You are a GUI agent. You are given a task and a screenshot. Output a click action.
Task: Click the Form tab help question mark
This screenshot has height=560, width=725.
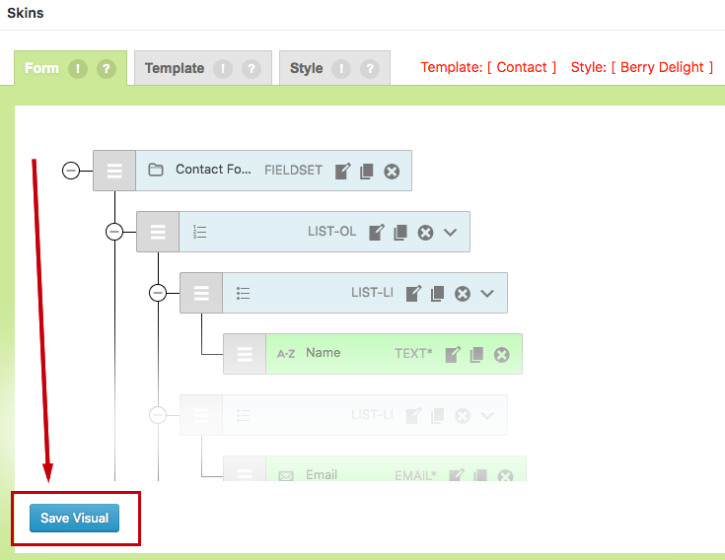[107, 69]
